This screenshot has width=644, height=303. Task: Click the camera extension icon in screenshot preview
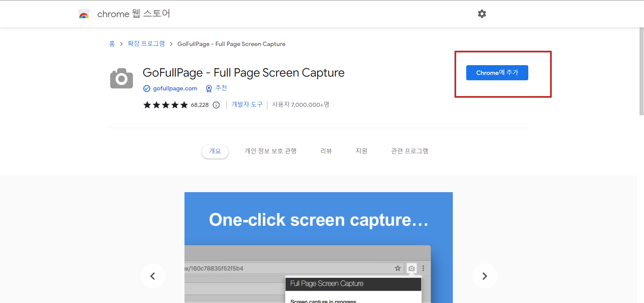click(411, 268)
